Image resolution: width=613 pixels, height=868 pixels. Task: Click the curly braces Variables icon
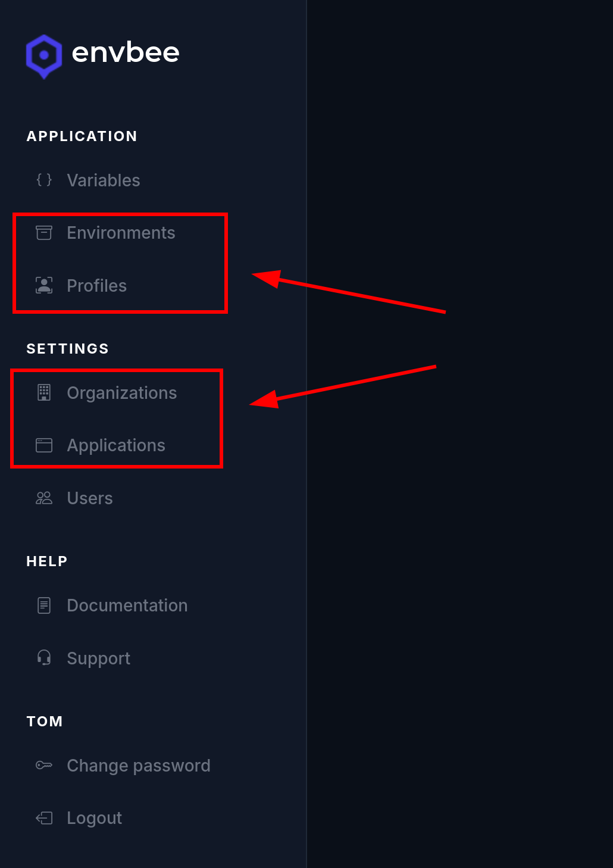44,180
